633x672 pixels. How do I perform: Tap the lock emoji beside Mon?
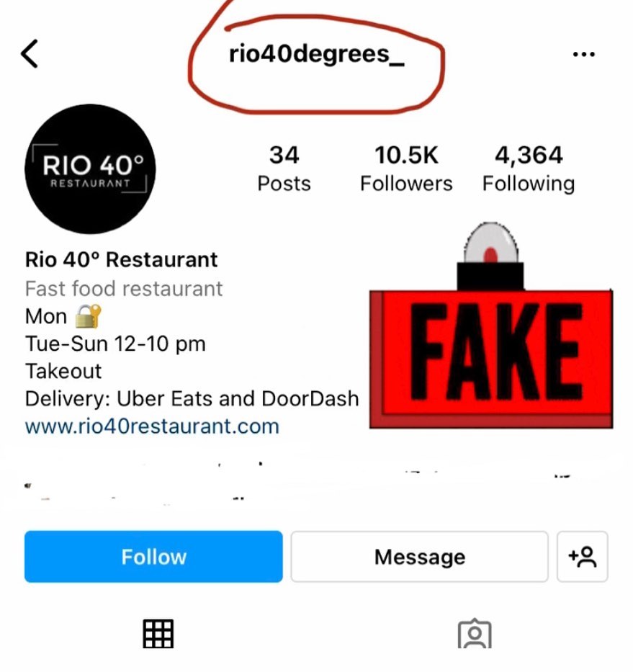[x=89, y=316]
